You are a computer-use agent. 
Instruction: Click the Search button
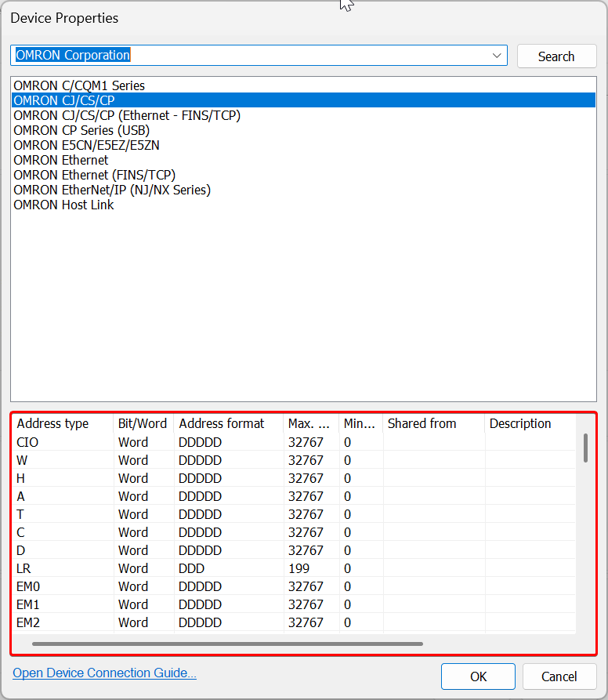(x=556, y=56)
